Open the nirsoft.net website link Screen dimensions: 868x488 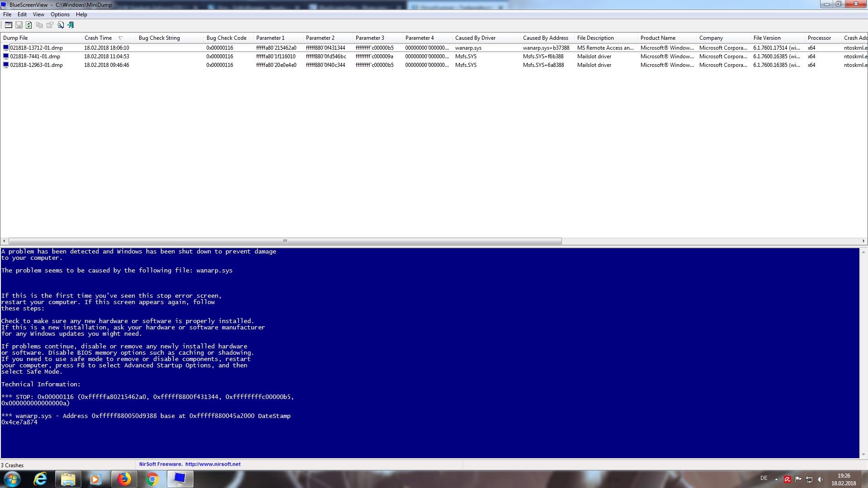(212, 464)
